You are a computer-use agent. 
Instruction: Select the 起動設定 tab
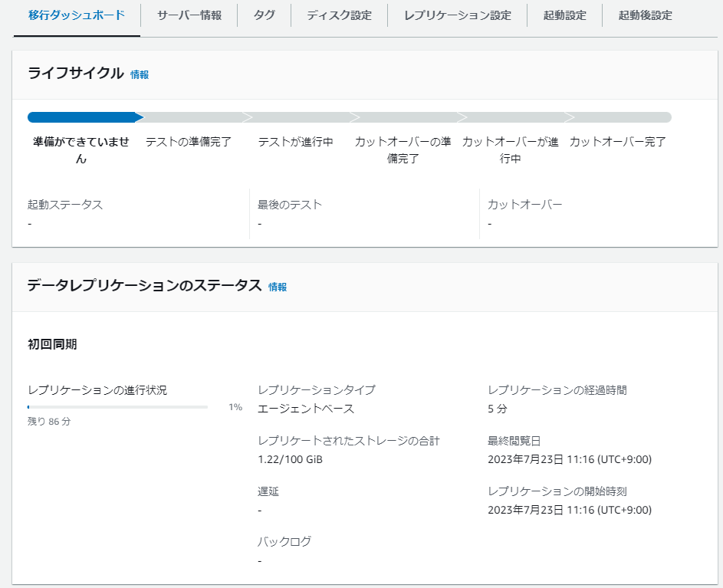pos(564,15)
